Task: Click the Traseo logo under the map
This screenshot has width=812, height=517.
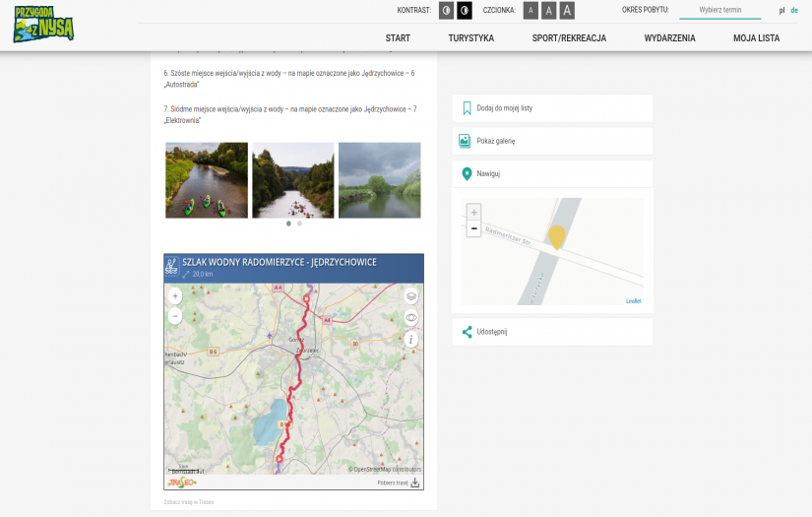Action: (x=182, y=483)
